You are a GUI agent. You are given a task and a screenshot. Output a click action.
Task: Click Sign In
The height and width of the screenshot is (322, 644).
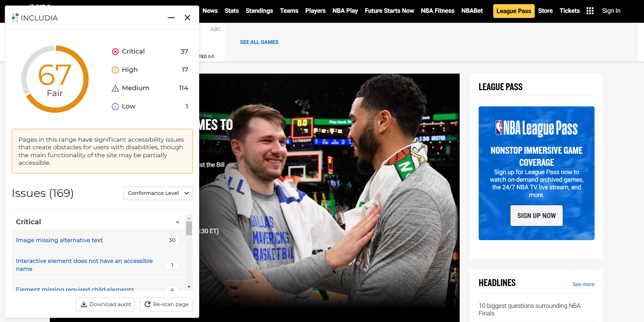(611, 11)
